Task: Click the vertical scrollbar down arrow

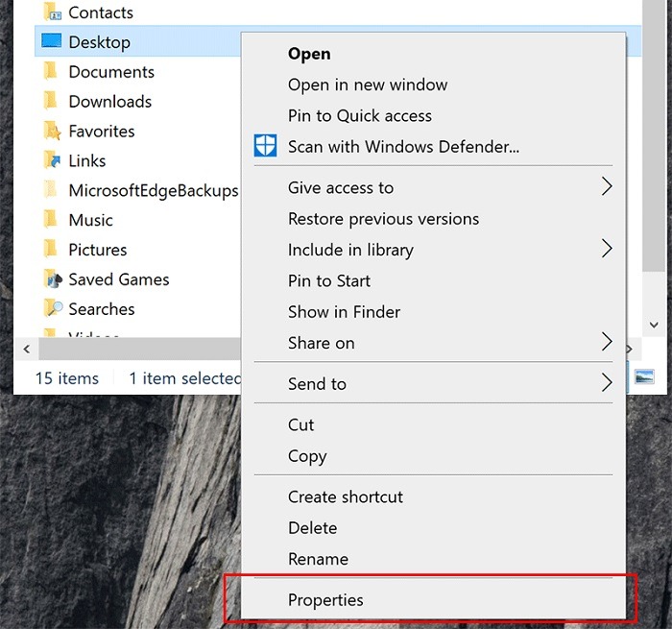Action: pos(654,325)
